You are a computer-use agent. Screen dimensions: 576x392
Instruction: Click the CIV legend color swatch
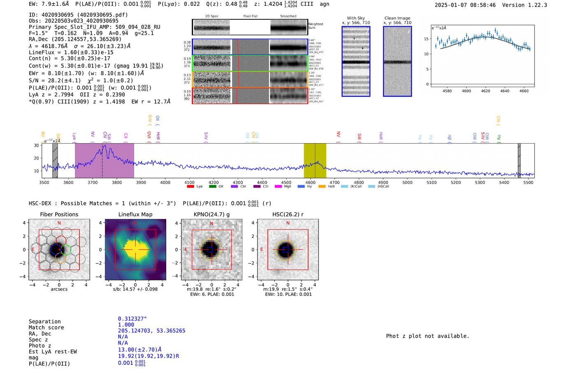pyautogui.click(x=235, y=187)
